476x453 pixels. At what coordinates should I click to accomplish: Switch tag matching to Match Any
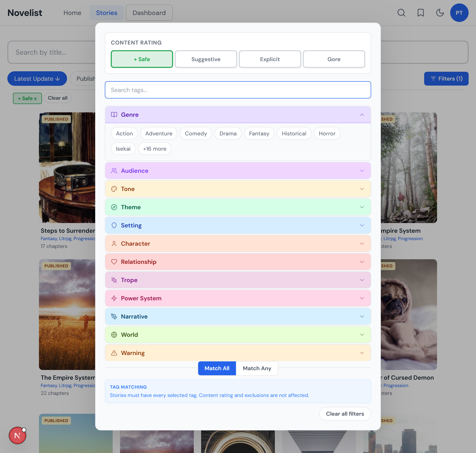click(257, 368)
